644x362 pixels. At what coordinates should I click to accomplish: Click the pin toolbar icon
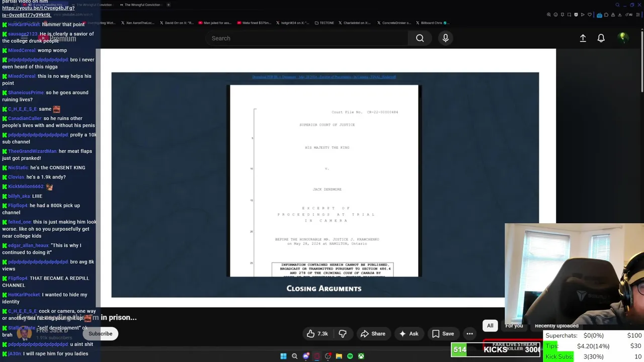pos(562,15)
